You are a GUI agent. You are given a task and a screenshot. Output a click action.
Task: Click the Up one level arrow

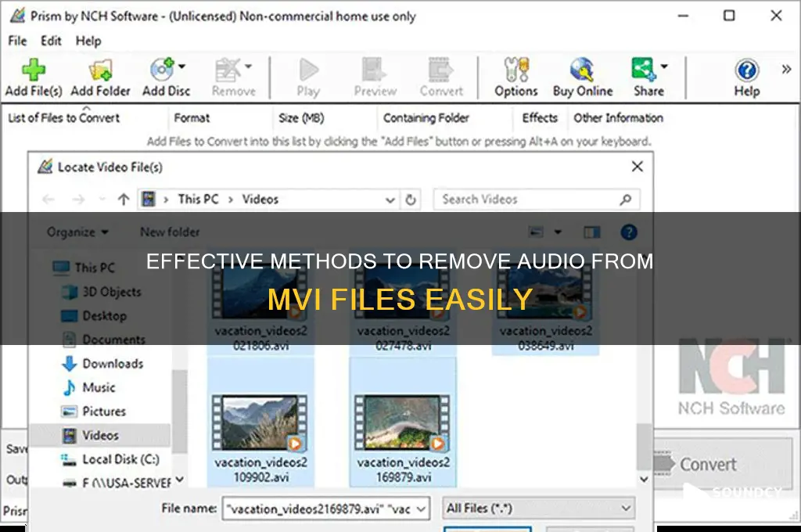pos(123,199)
